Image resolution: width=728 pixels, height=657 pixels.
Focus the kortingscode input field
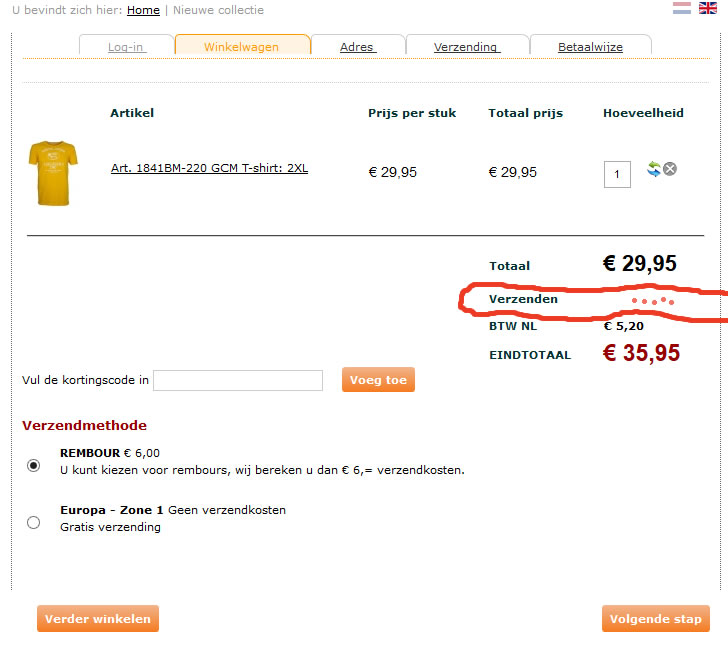(238, 380)
